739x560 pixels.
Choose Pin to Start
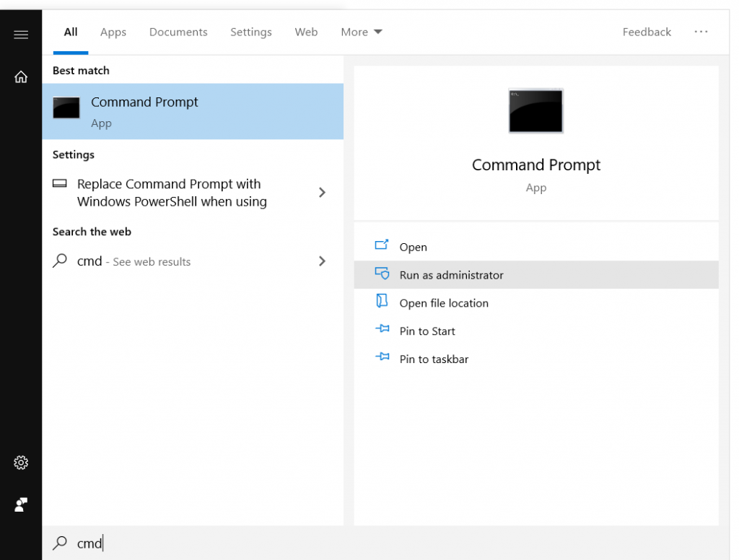click(x=536, y=331)
